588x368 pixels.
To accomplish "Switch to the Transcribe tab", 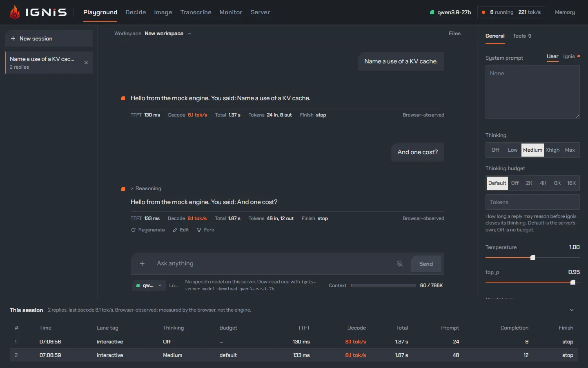I will click(196, 12).
